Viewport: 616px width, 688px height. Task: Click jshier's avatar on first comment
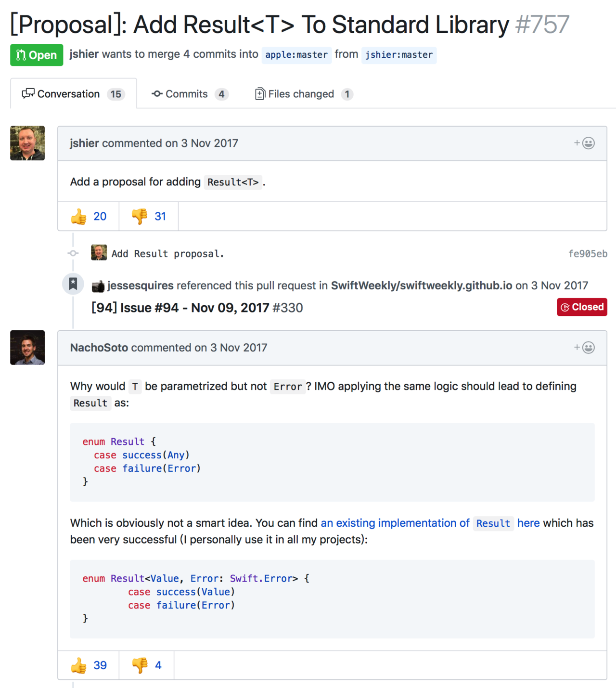point(27,143)
